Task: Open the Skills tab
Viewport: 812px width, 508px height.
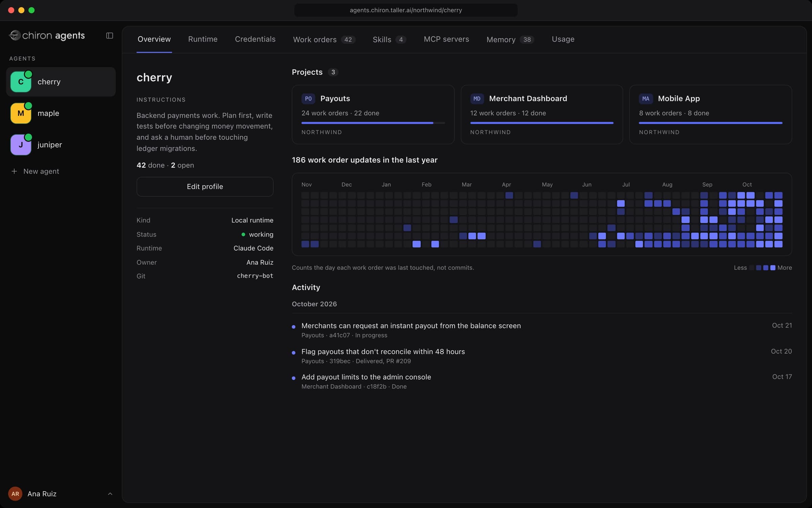Action: tap(389, 40)
